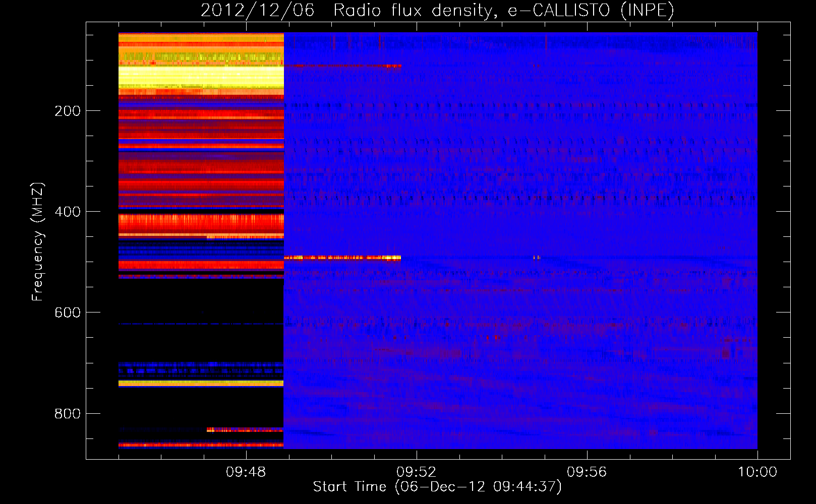Click the bright yellow band near 150 MHz
Viewport: 816px width, 504px height.
201,76
